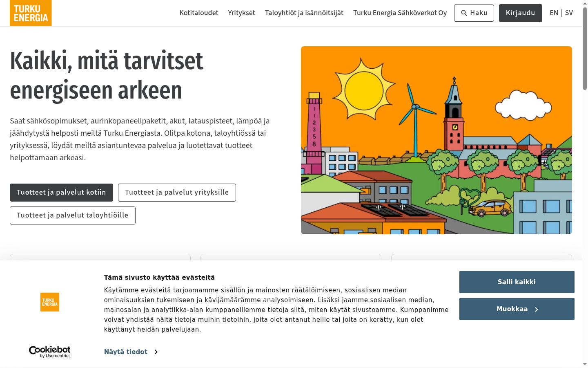Click the page vertical scrollbar
The image size is (588, 368).
click(x=585, y=49)
